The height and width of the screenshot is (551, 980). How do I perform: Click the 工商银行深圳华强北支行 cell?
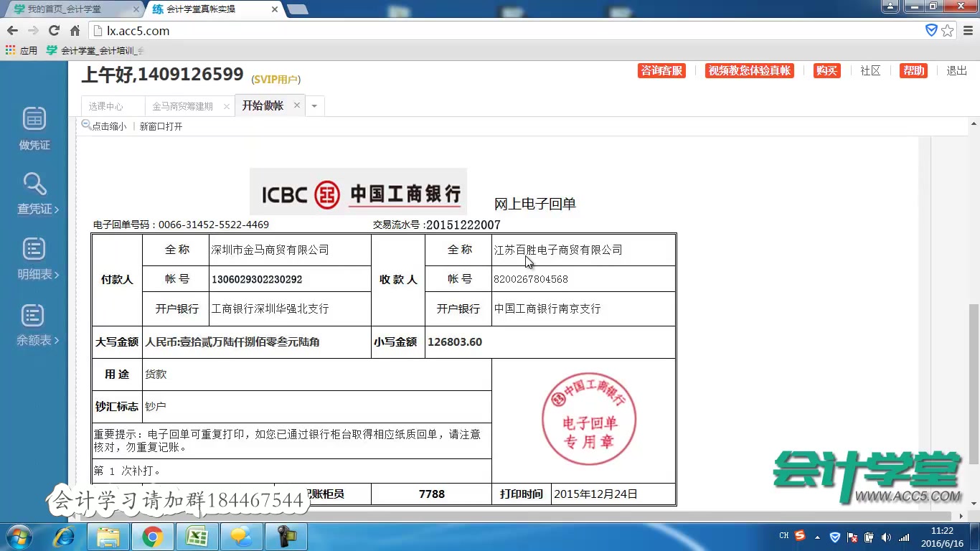tap(290, 309)
